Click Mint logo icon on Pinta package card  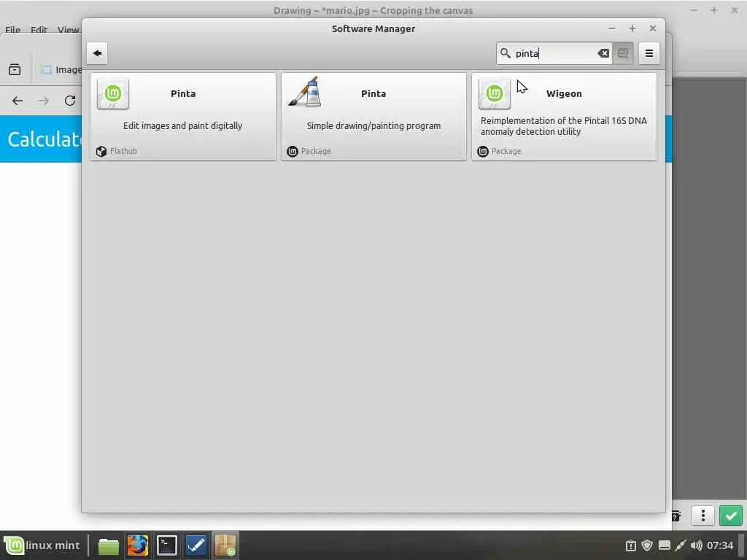(293, 152)
